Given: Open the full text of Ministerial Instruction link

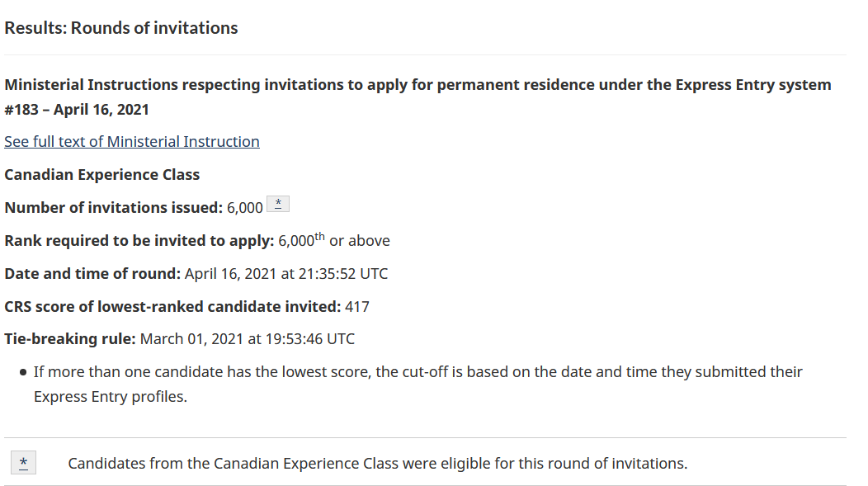Looking at the screenshot, I should (132, 142).
